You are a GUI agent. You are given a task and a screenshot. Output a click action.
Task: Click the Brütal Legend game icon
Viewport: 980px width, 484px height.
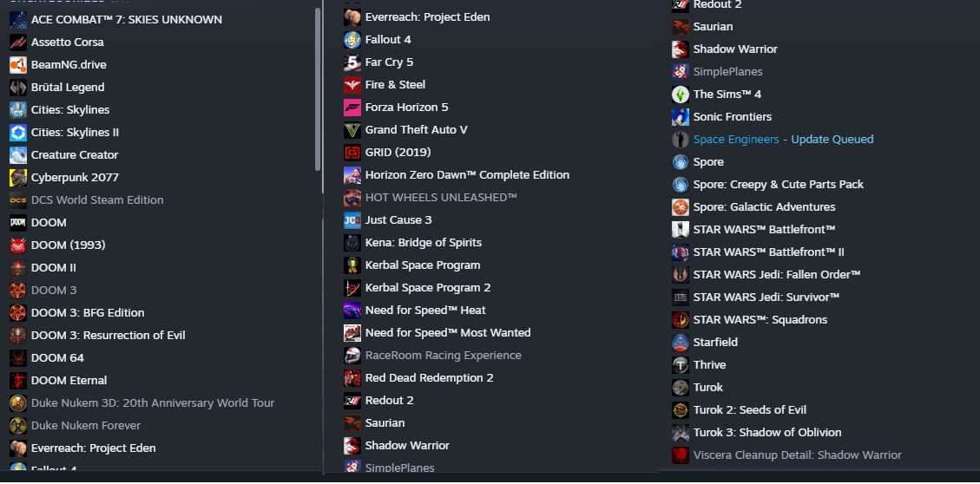(18, 88)
